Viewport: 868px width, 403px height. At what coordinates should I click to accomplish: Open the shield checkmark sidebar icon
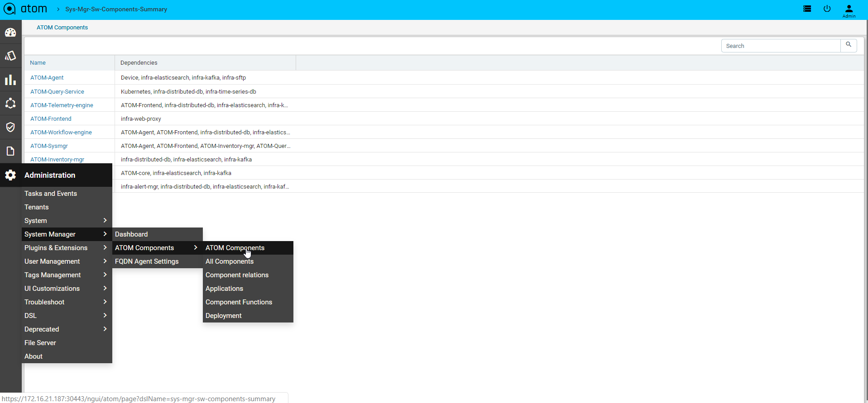click(x=10, y=127)
